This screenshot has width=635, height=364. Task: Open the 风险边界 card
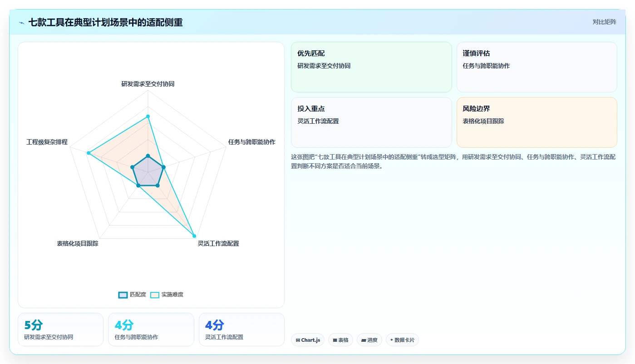pyautogui.click(x=537, y=122)
